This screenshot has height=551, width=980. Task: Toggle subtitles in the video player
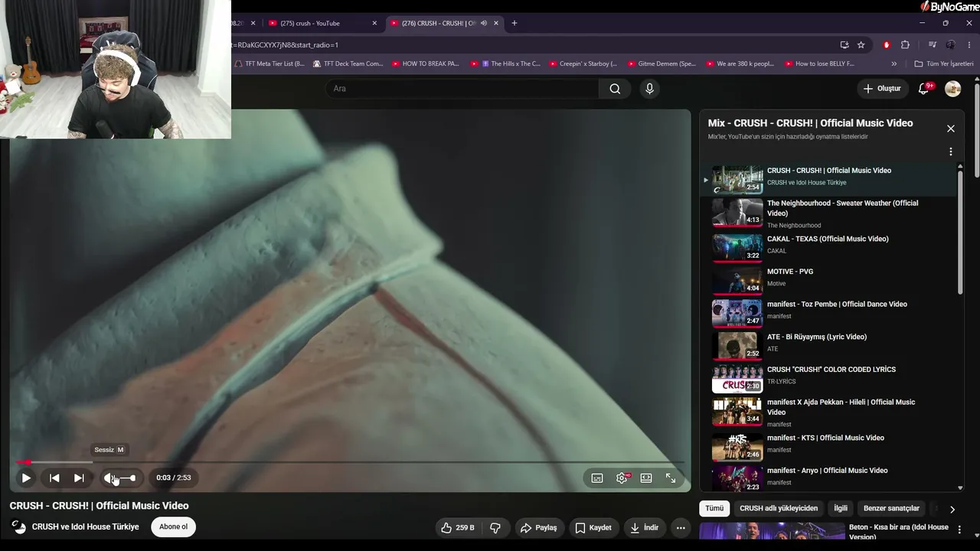click(597, 478)
